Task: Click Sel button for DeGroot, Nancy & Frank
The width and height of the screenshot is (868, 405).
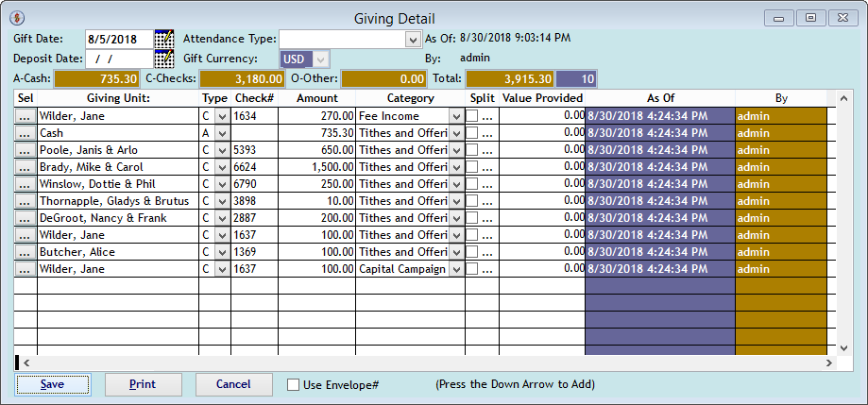Action: tap(25, 218)
